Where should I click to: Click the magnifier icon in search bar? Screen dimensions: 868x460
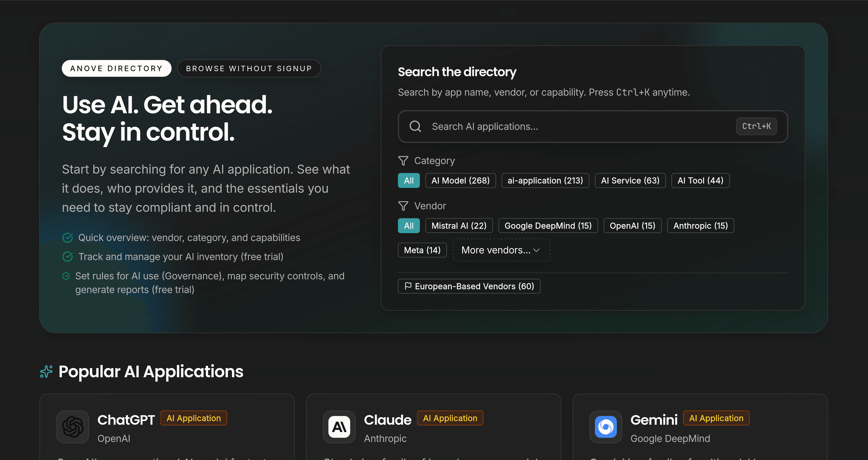(x=415, y=126)
